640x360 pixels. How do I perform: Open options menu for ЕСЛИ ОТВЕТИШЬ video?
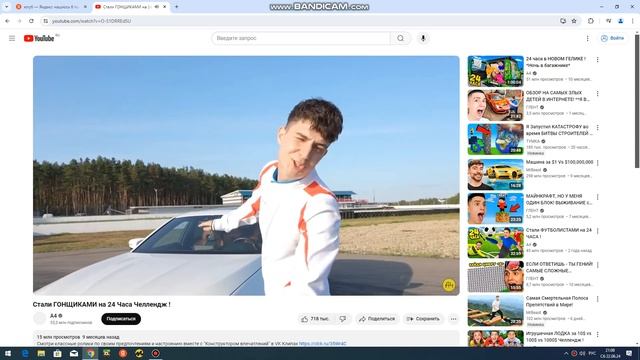(x=598, y=265)
